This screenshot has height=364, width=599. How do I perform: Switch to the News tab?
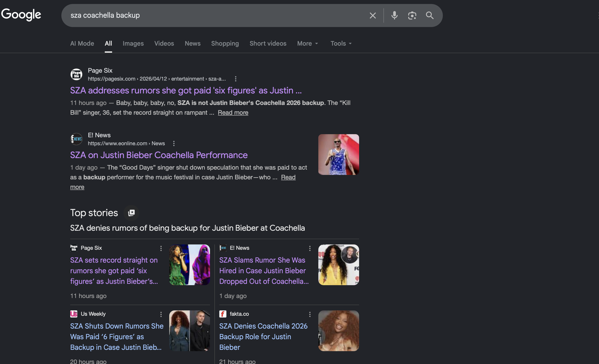pos(192,44)
